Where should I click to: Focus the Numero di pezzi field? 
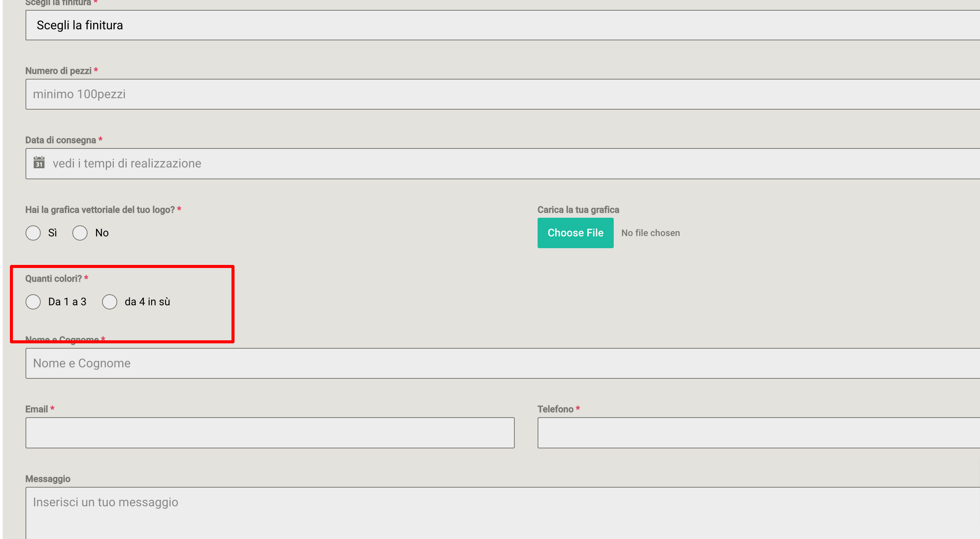pyautogui.click(x=503, y=94)
